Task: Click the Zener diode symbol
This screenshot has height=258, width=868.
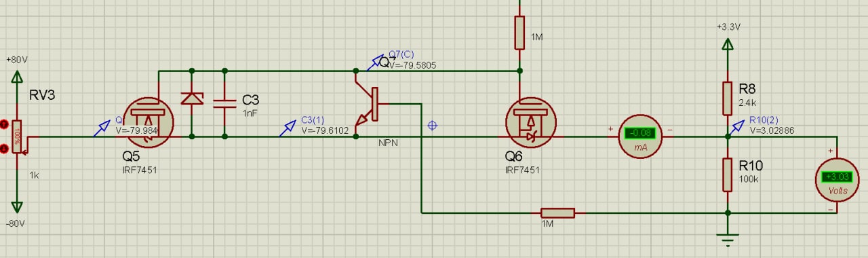Action: pos(192,100)
